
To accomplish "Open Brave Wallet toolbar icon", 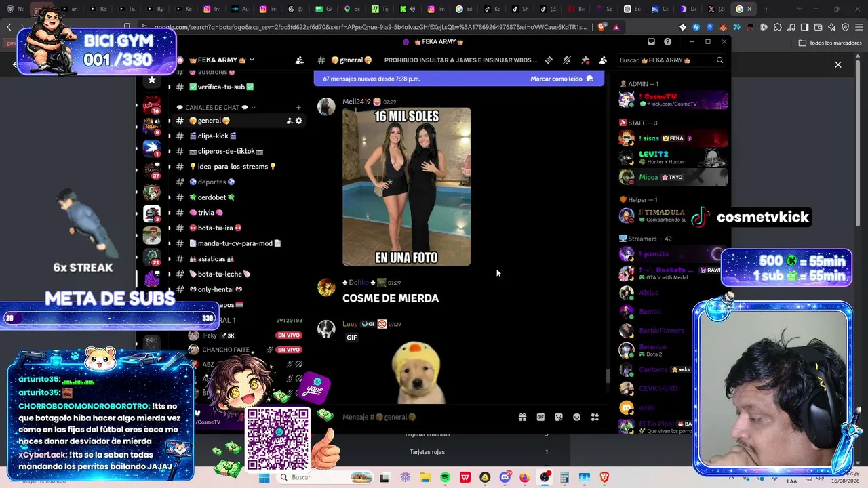I will [x=818, y=27].
